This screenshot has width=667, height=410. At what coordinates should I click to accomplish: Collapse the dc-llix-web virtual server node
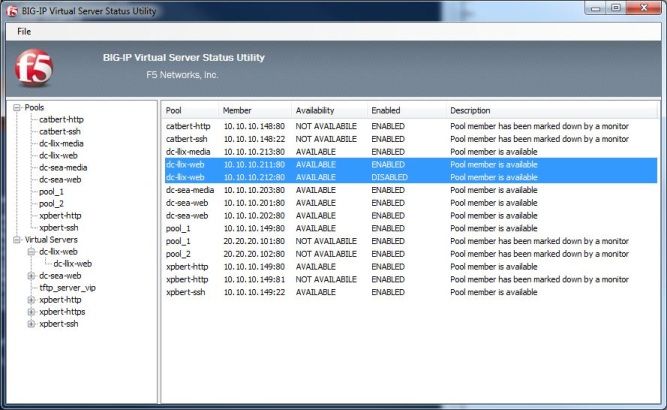(31, 252)
